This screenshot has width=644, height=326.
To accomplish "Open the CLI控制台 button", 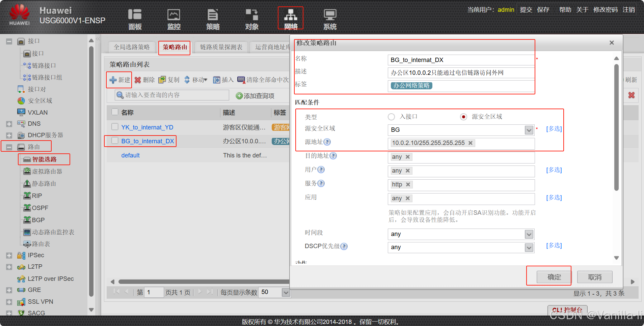I will pos(567,310).
